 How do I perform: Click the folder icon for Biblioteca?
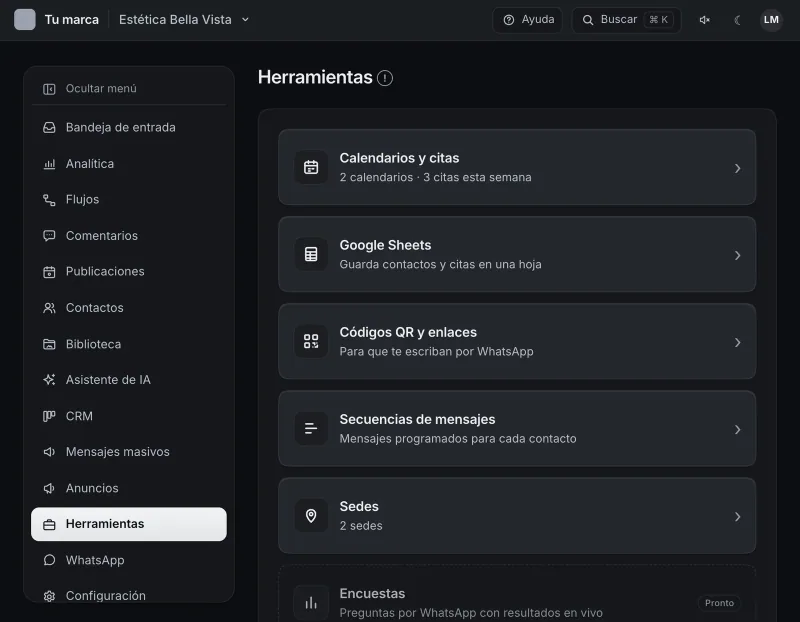[x=49, y=344]
